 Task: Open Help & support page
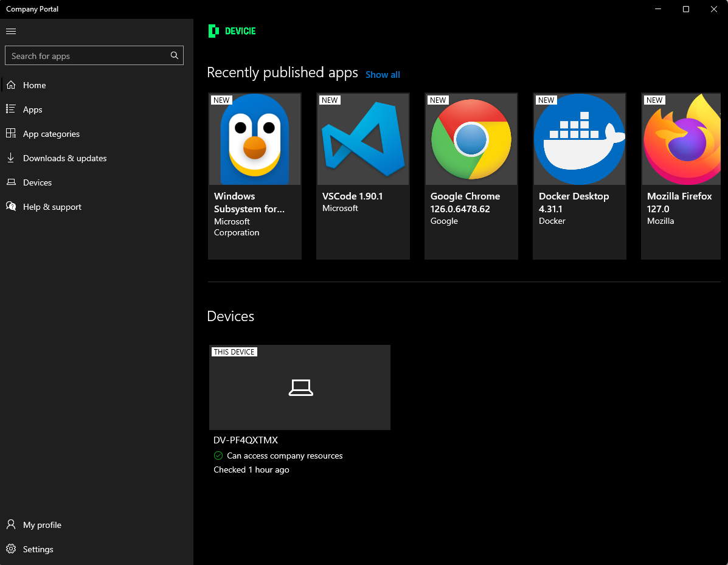97,207
